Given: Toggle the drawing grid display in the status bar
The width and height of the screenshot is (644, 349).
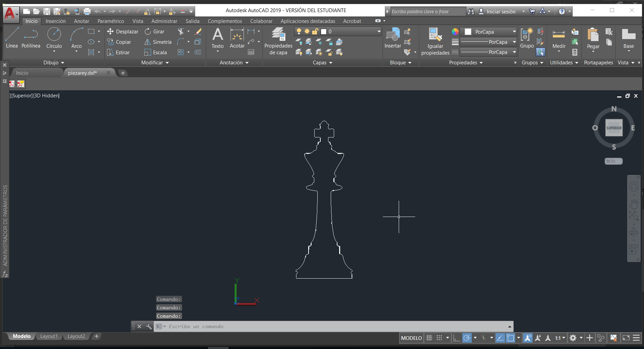Looking at the screenshot, I should pos(429,338).
